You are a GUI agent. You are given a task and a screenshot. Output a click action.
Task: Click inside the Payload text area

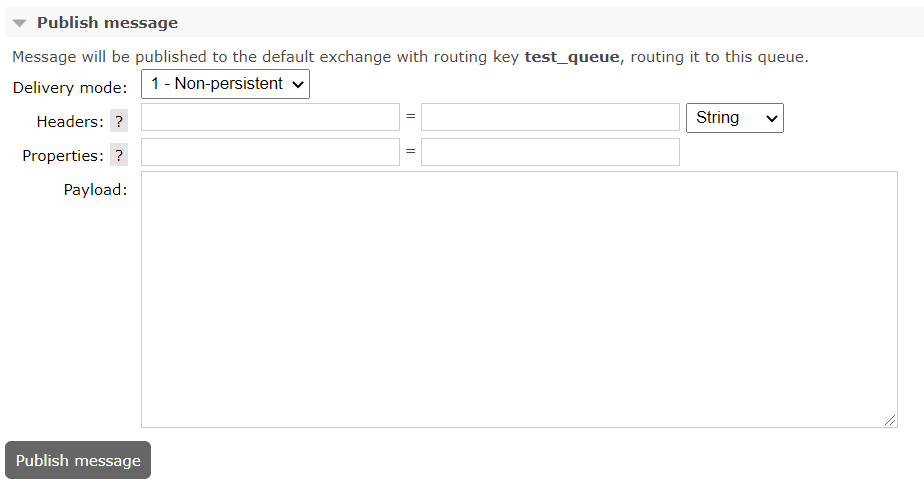[x=519, y=299]
